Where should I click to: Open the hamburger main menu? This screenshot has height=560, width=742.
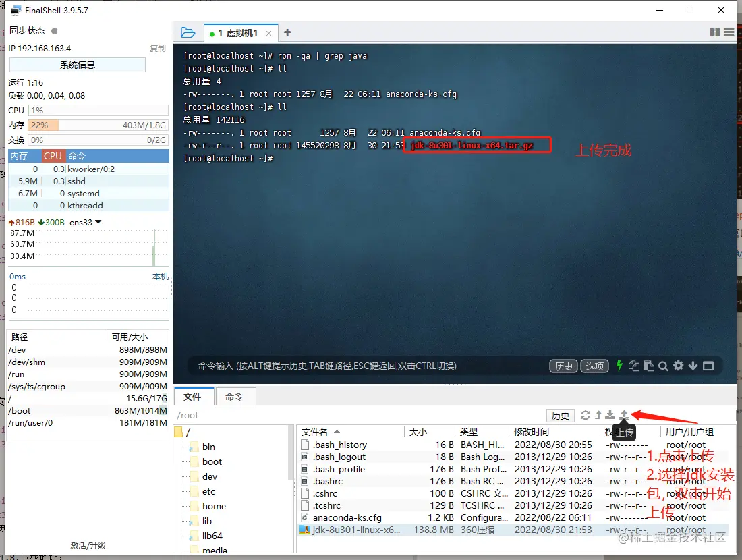coord(729,32)
